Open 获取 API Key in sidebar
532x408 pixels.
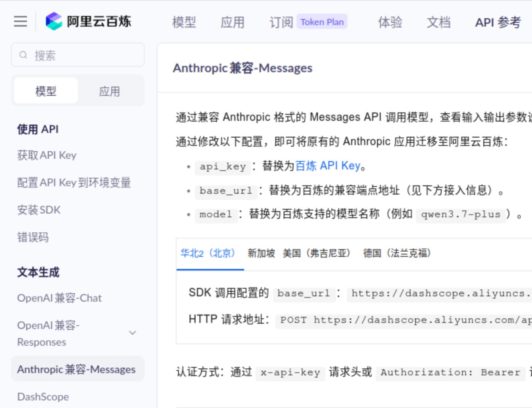47,155
